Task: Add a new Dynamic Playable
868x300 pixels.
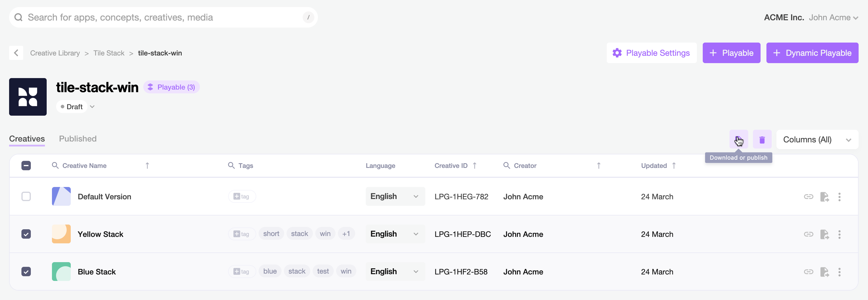Action: click(812, 53)
